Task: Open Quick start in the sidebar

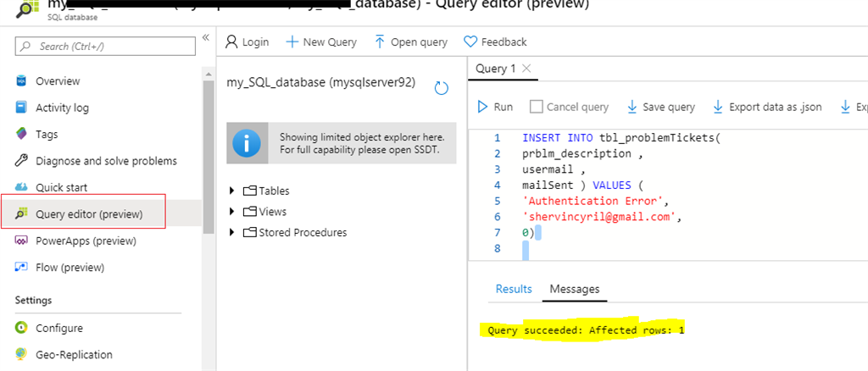Action: [x=61, y=187]
